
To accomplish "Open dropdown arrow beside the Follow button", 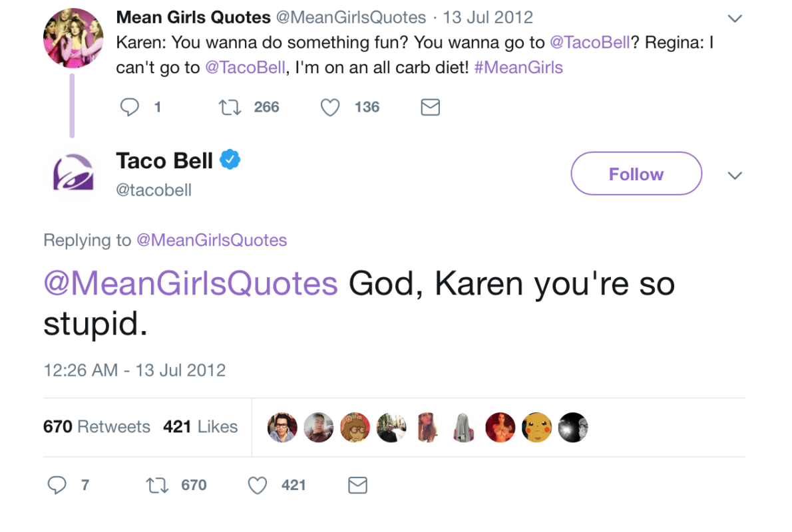I will pyautogui.click(x=735, y=176).
